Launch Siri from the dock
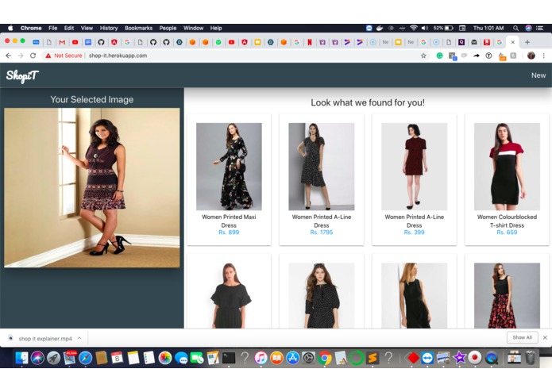Screen dimensions: 552x392 click(x=37, y=358)
